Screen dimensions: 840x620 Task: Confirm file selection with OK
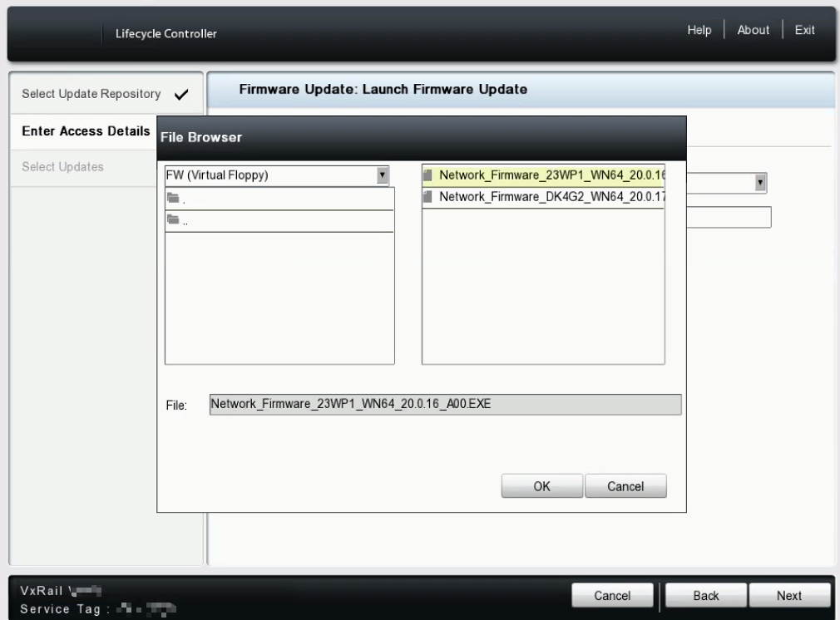[541, 485]
